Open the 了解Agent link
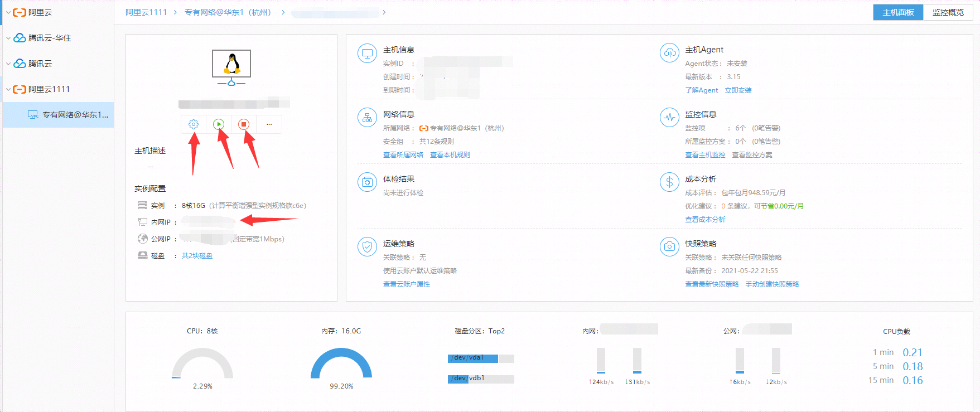 coord(702,90)
